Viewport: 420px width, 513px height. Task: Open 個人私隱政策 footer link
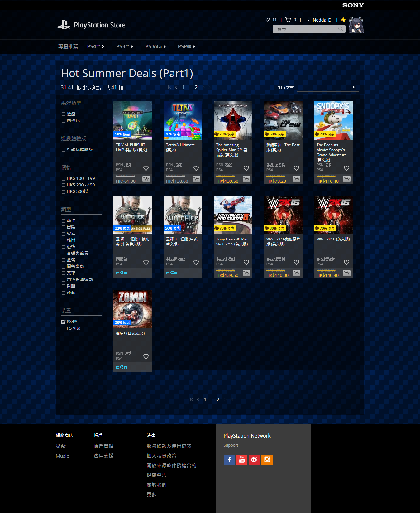[162, 456]
